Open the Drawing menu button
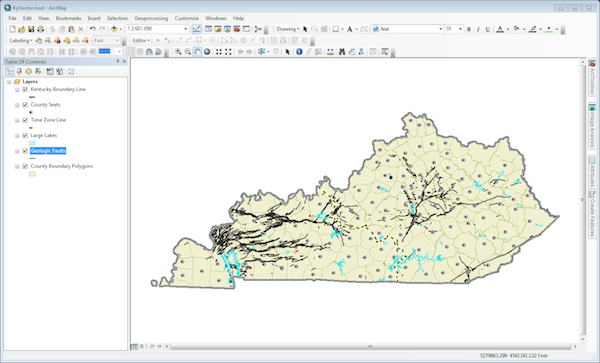600x363 pixels. click(x=288, y=29)
